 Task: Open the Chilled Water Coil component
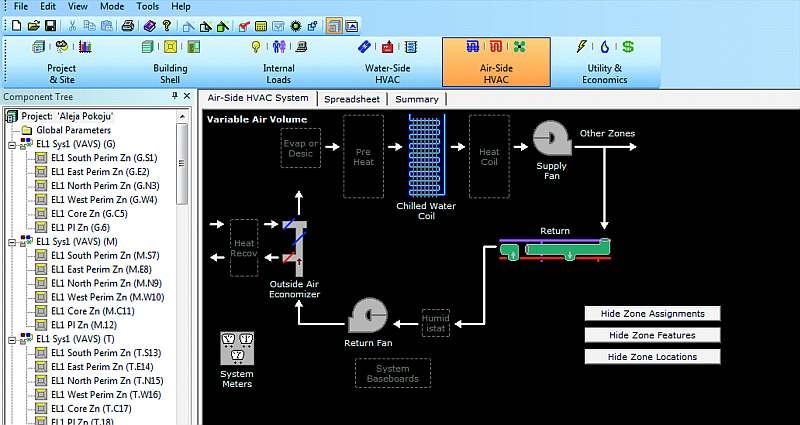427,156
